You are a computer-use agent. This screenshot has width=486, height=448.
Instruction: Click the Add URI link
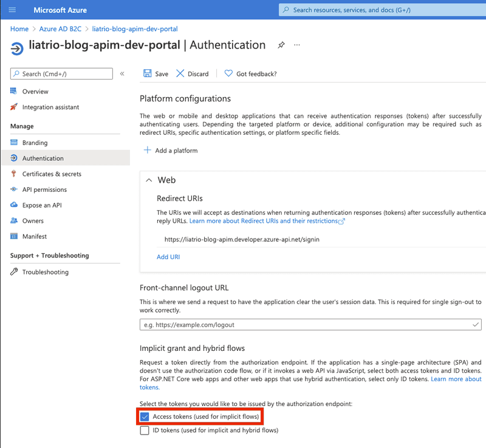tap(168, 257)
